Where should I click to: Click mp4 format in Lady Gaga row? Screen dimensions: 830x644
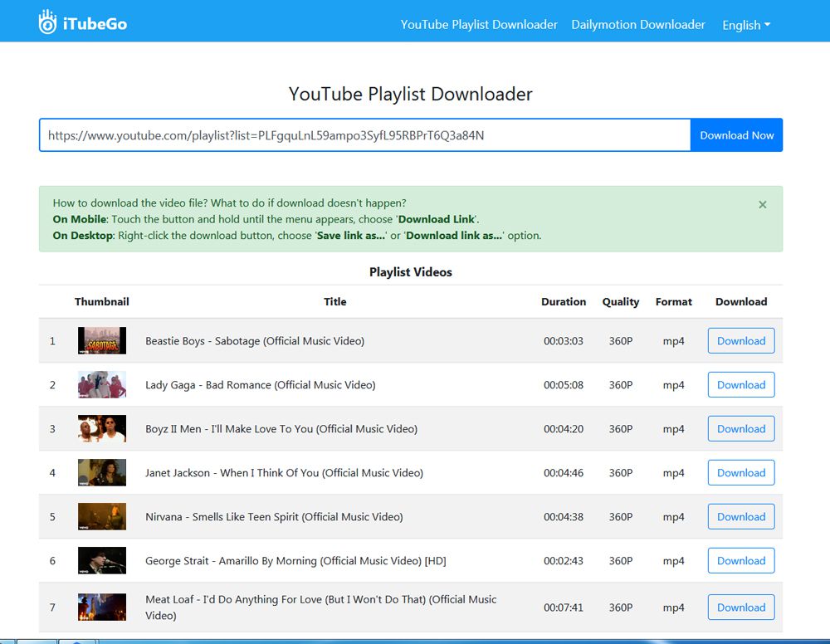673,385
